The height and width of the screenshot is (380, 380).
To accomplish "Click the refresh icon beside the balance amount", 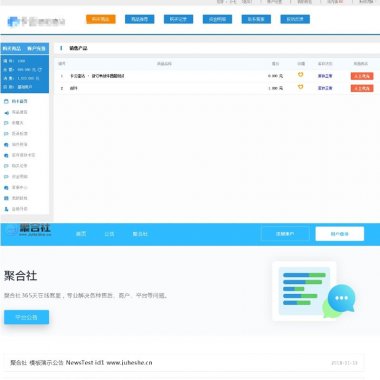I will click(x=40, y=70).
